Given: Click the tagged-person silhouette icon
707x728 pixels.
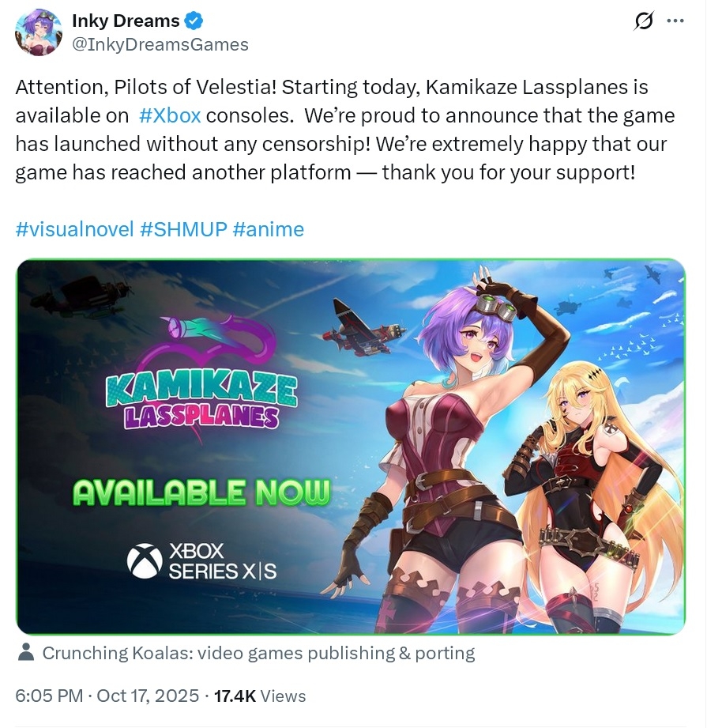Looking at the screenshot, I should point(26,652).
